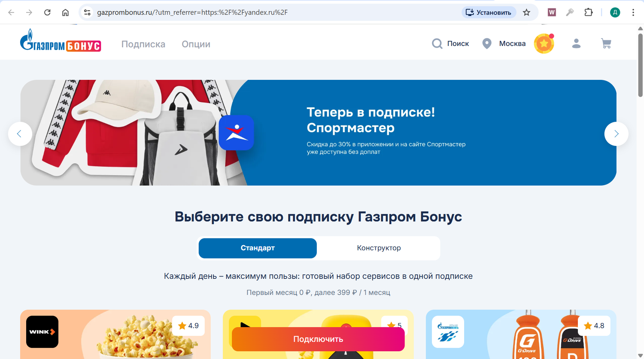Click the location pin icon

[x=486, y=43]
